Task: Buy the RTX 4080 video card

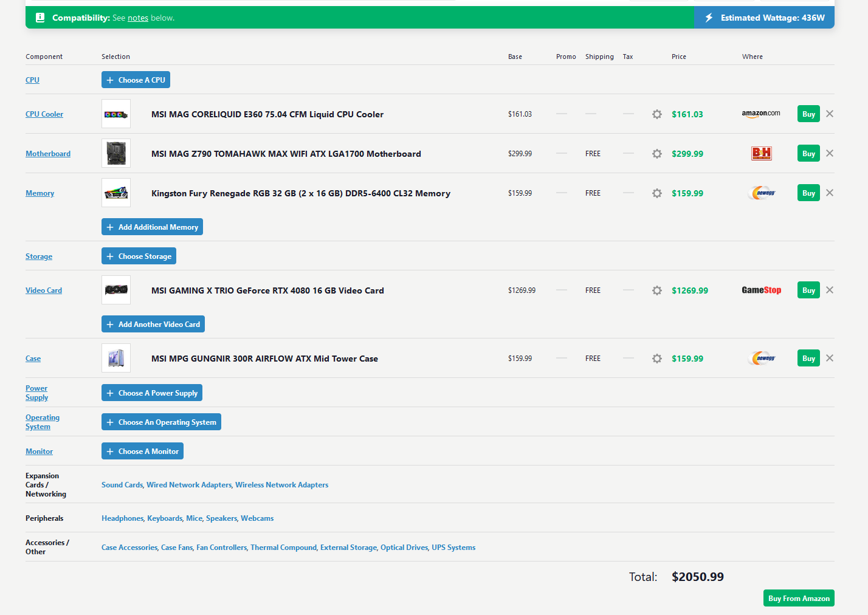Action: (808, 290)
